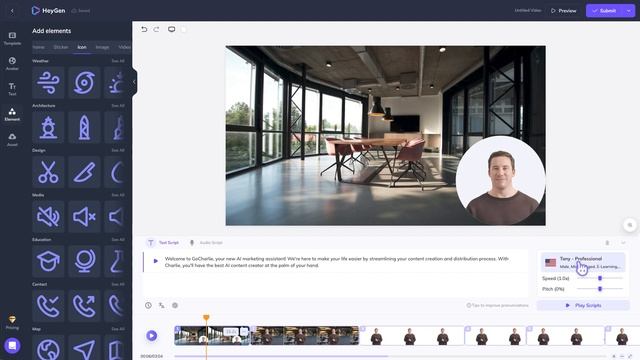This screenshot has height=360, width=640.
Task: Collapse the script panel chevron
Action: (623, 243)
